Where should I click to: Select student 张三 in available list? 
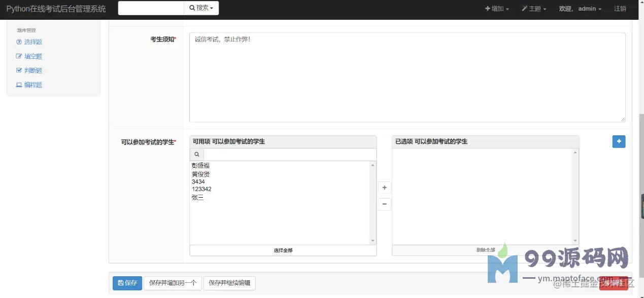[198, 197]
